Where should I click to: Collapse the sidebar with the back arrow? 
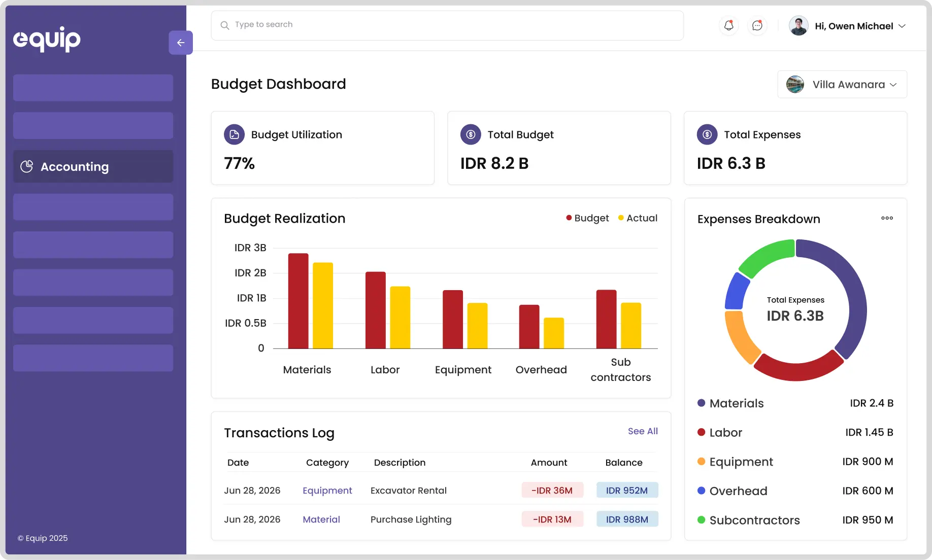point(180,43)
